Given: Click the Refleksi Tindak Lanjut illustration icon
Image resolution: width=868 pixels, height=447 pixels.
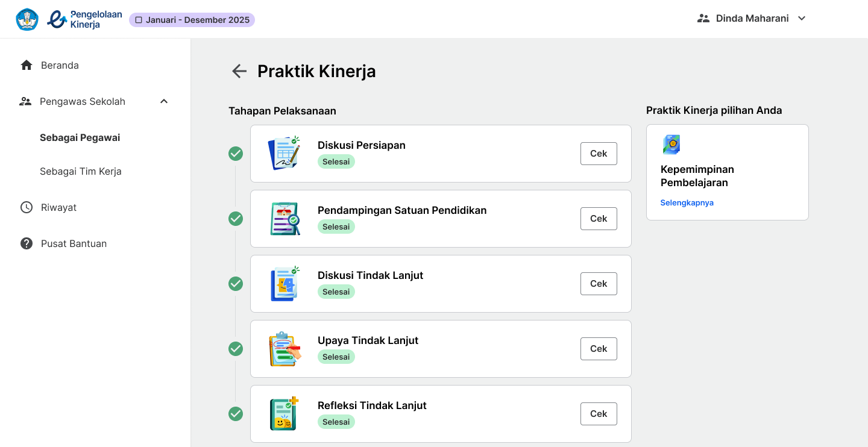Looking at the screenshot, I should pyautogui.click(x=284, y=413).
